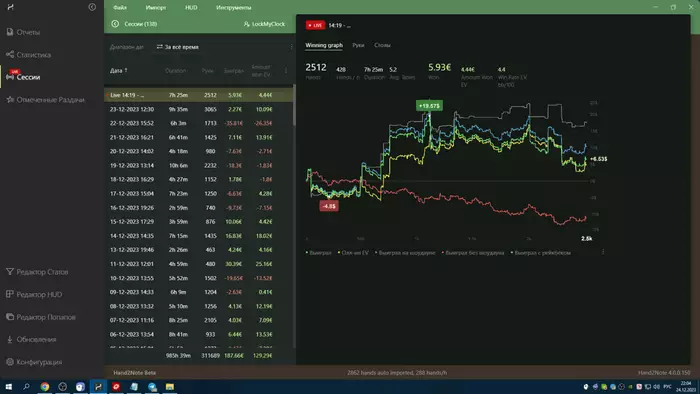700x394 pixels.
Task: Select session 21-12-2023 16:21
Action: (x=199, y=137)
